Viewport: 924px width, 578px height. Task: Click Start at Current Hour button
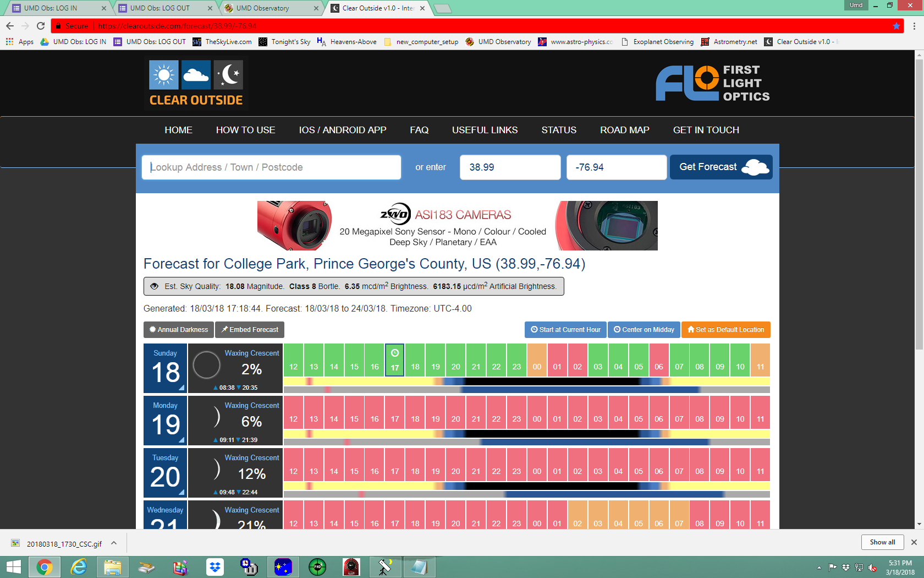tap(565, 330)
